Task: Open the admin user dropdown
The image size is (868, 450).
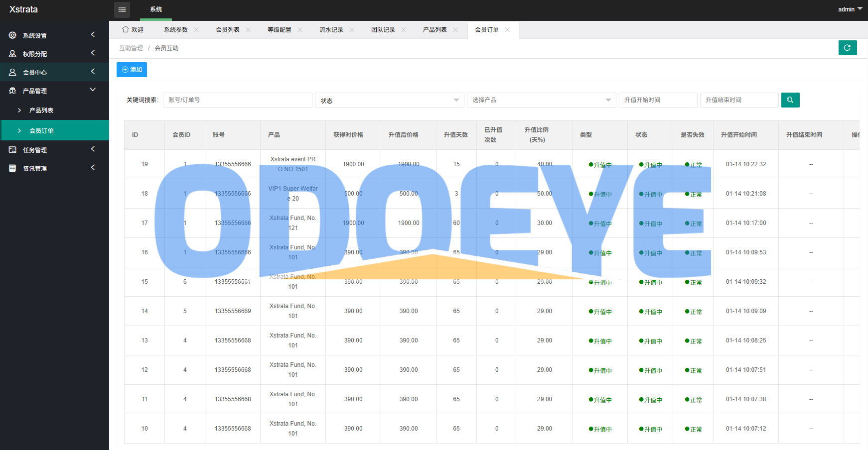Action: pyautogui.click(x=850, y=9)
